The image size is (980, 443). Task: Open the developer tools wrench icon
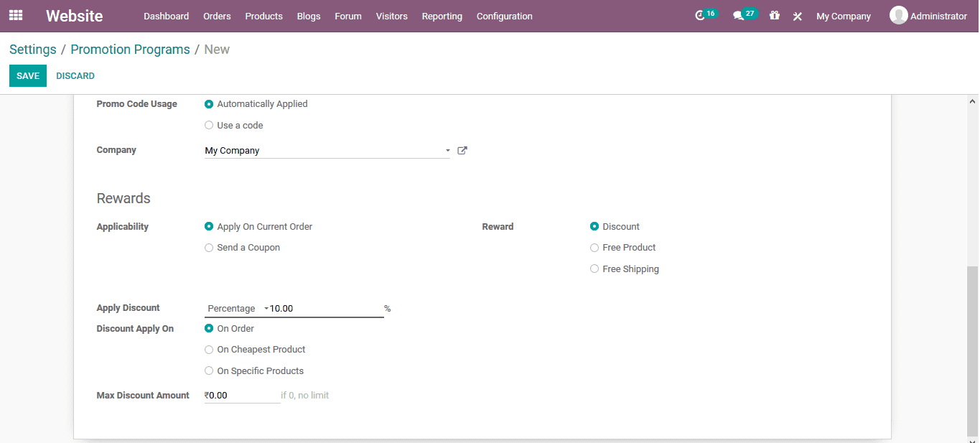pyautogui.click(x=797, y=15)
